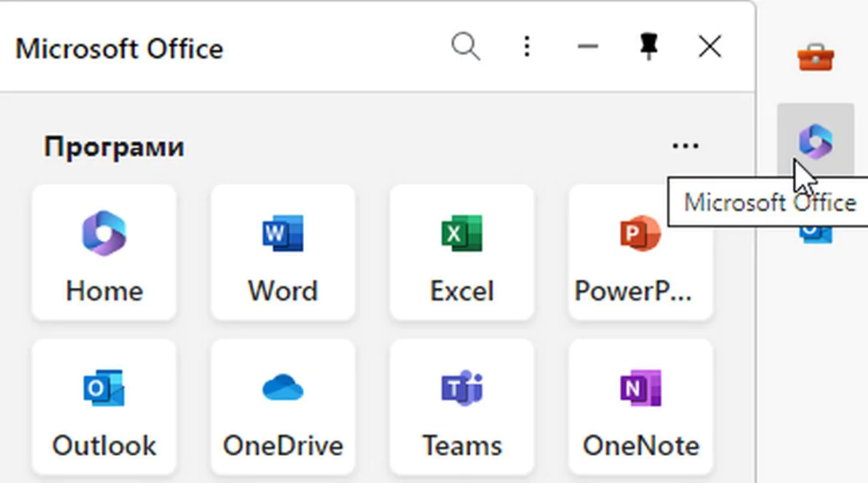Viewport: 868px width, 483px height.
Task: Click the Програми section heading
Action: [x=114, y=147]
